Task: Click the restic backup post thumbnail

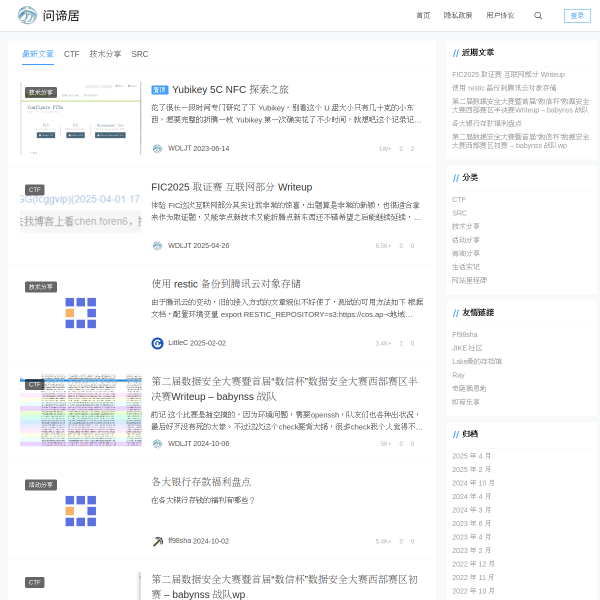Action: coord(80,313)
